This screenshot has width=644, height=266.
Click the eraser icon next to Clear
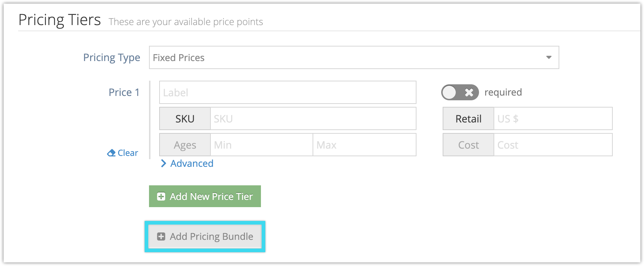point(111,153)
